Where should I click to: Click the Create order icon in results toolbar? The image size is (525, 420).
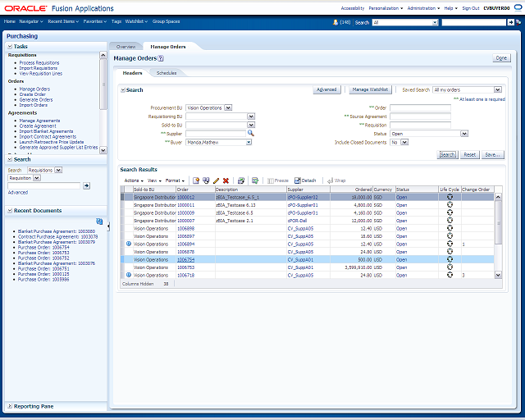pyautogui.click(x=196, y=180)
